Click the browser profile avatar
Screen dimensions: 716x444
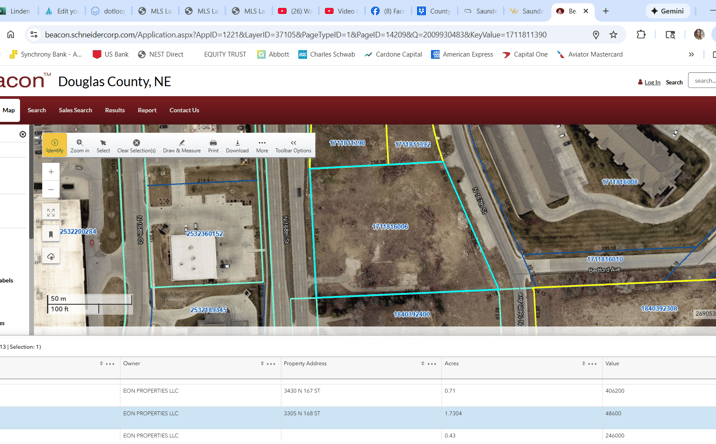pyautogui.click(x=699, y=34)
